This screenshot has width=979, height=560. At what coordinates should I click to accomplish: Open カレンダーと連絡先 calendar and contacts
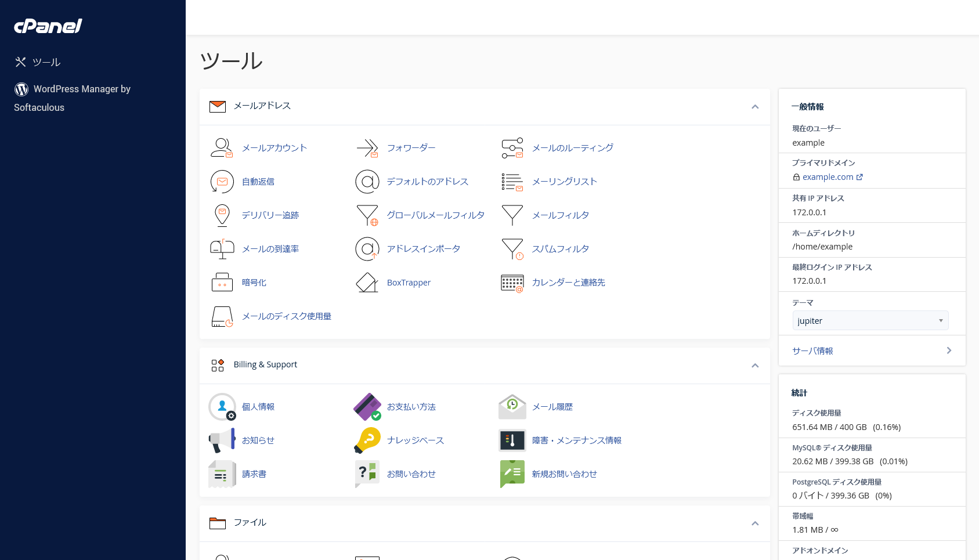click(x=569, y=283)
